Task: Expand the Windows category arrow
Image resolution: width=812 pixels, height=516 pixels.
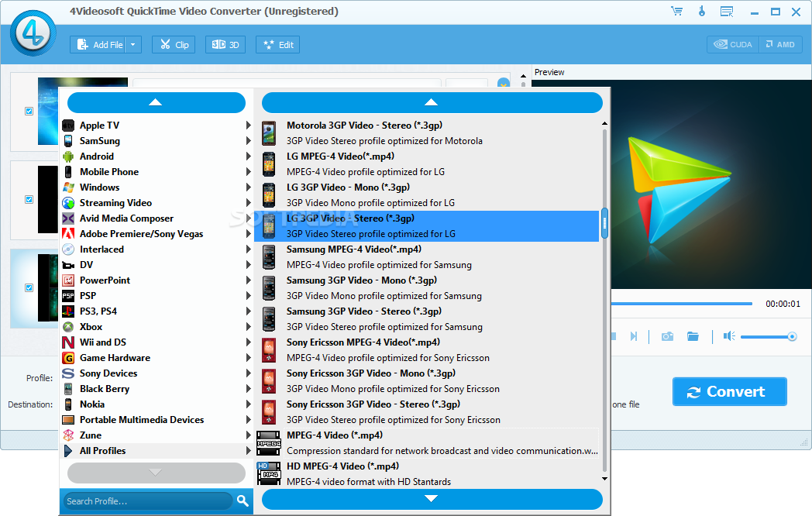Action: 248,187
